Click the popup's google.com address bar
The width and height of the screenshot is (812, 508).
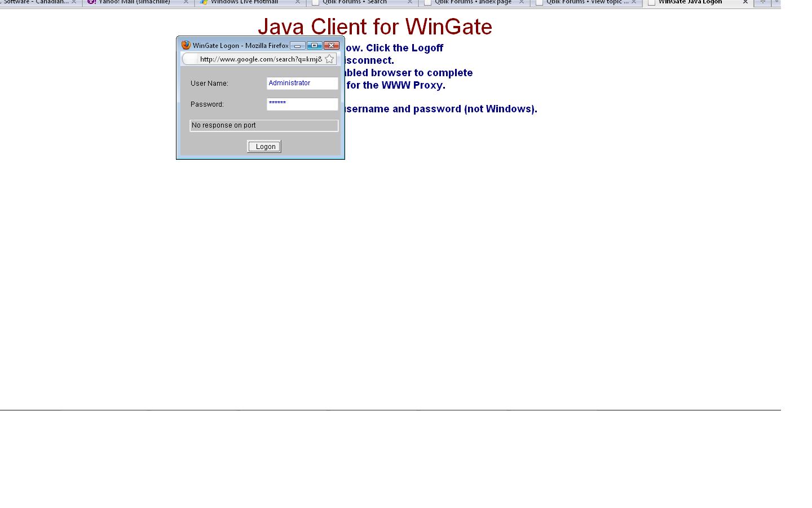[261, 59]
